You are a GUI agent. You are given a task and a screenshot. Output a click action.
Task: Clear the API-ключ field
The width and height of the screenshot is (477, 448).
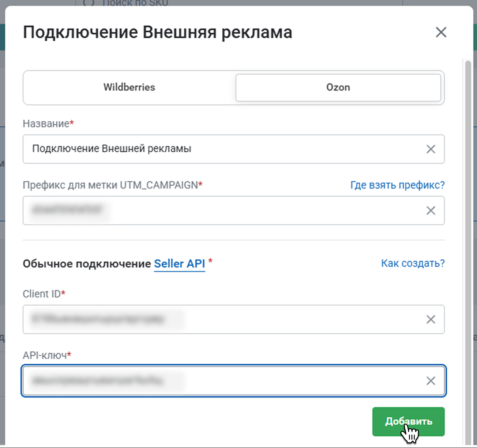click(431, 381)
